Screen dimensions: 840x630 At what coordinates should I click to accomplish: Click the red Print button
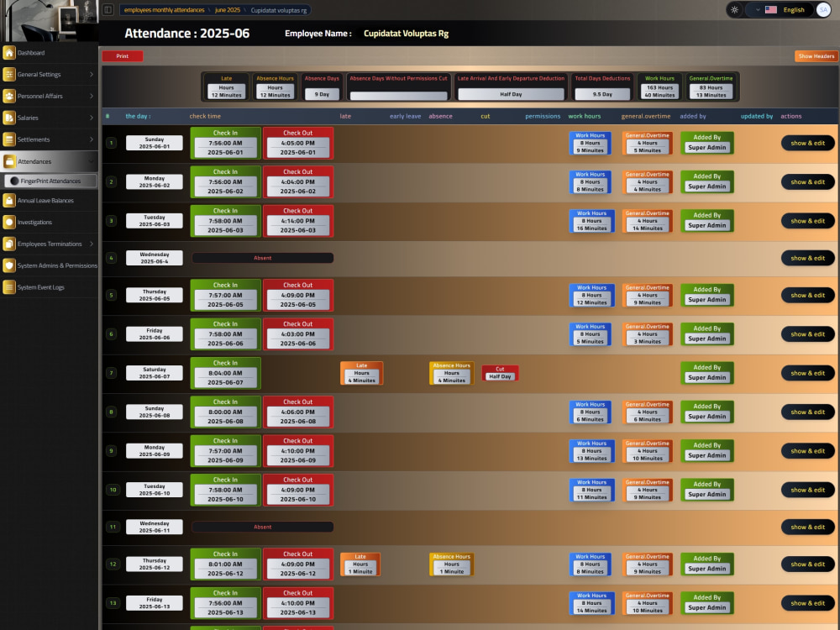tap(122, 56)
